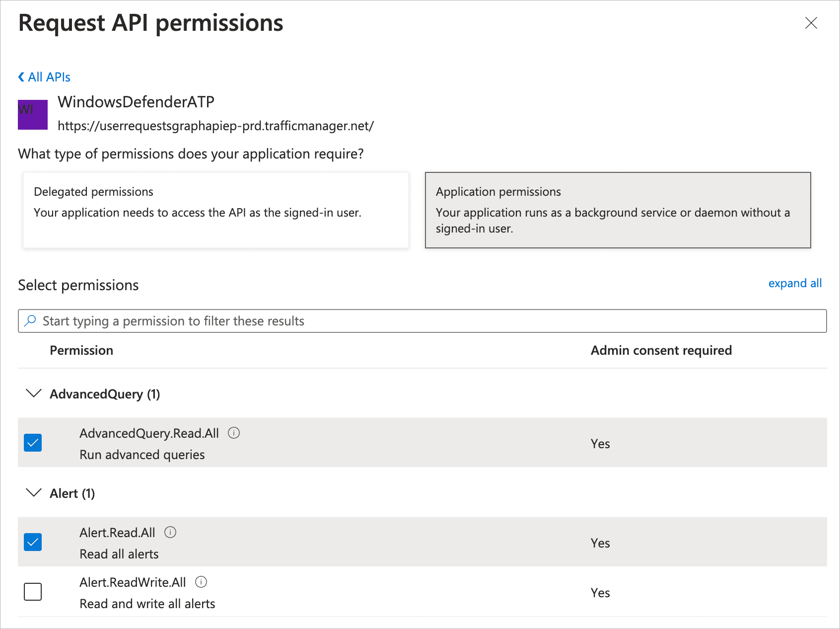Click the search magnifier icon
This screenshot has height=629, width=840.
pyautogui.click(x=30, y=320)
